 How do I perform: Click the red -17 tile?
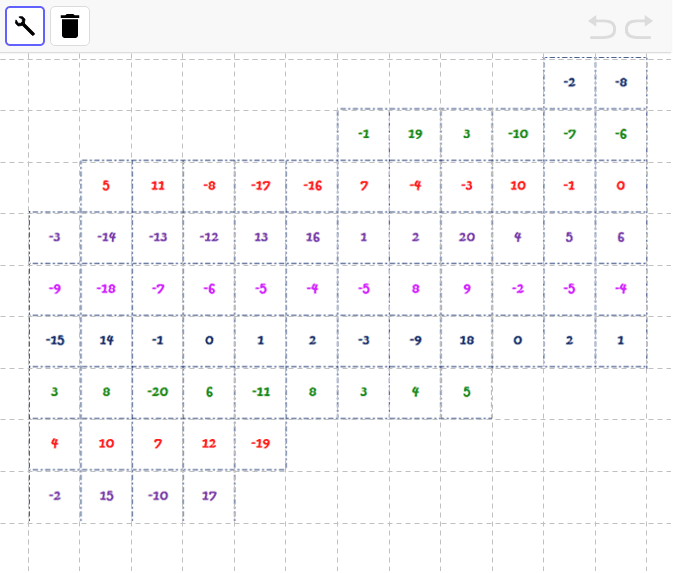click(261, 186)
